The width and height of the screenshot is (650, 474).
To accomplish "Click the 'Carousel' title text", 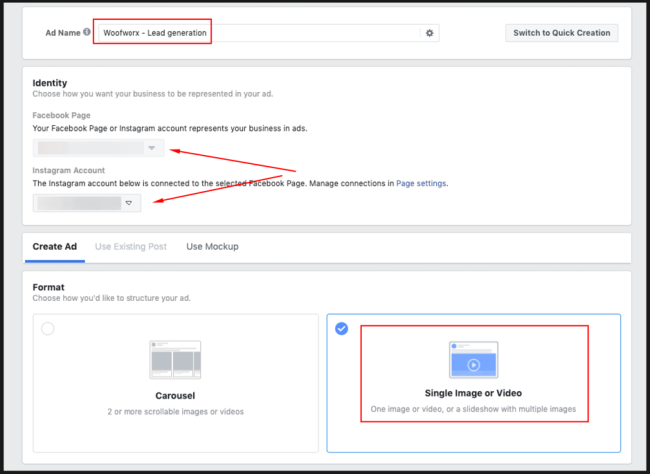I will pyautogui.click(x=175, y=396).
